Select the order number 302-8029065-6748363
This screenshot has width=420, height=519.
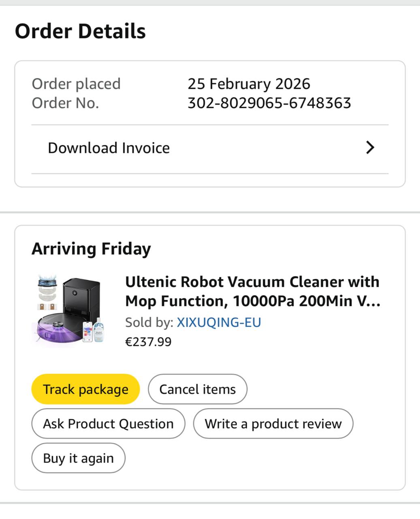tap(269, 103)
